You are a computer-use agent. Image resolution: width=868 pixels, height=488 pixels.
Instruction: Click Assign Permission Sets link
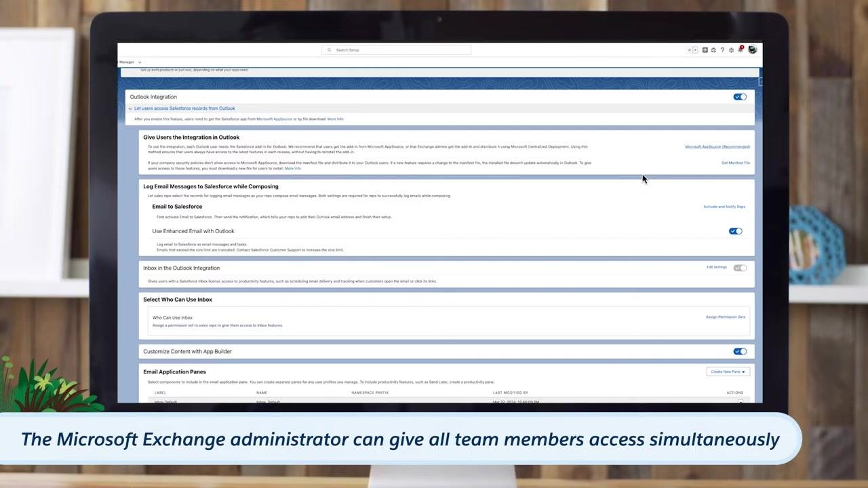pyautogui.click(x=726, y=317)
